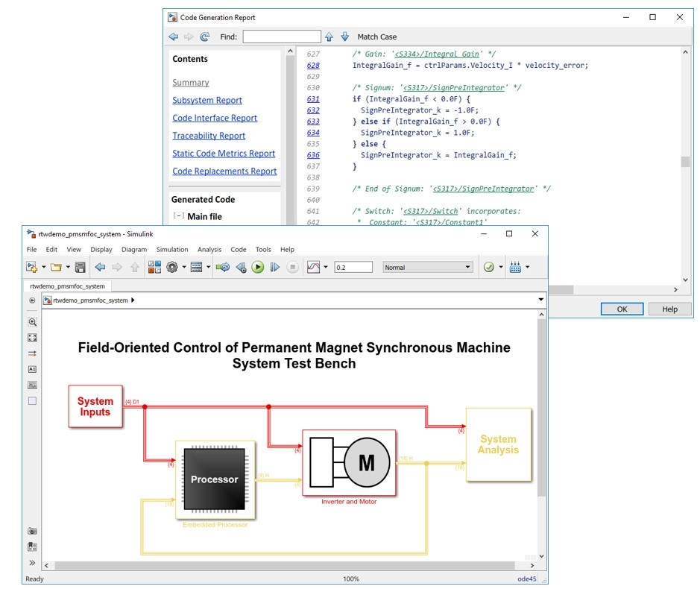This screenshot has width=700, height=589.
Task: Open the Code Interface Report link
Action: click(x=215, y=118)
